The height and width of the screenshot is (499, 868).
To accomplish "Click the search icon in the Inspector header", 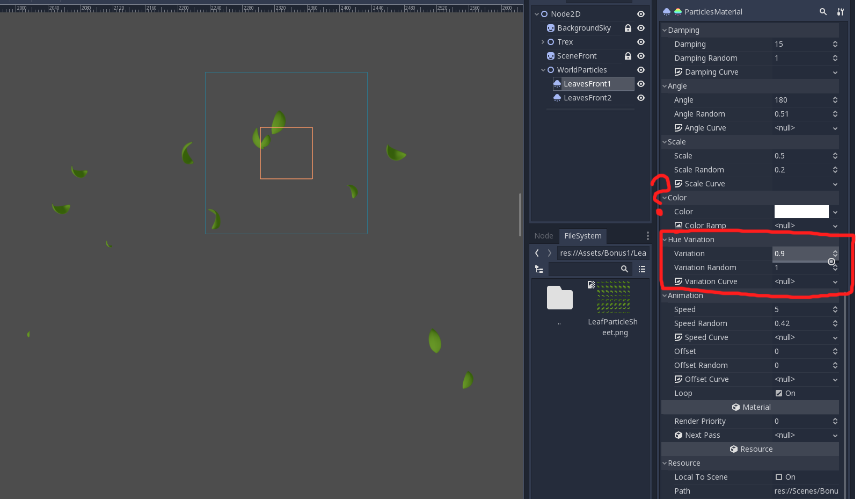I will tap(823, 11).
